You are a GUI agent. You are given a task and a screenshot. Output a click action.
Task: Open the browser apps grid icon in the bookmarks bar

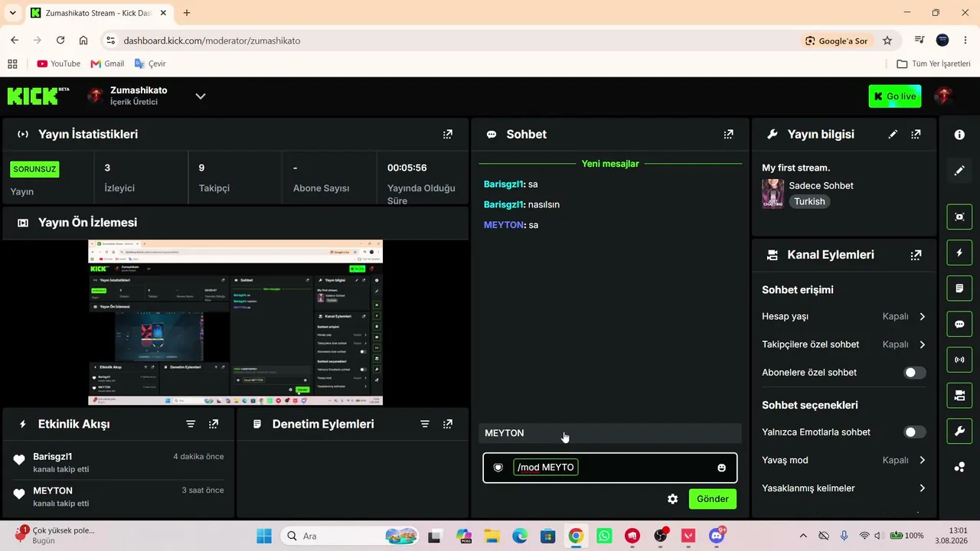coord(12,64)
